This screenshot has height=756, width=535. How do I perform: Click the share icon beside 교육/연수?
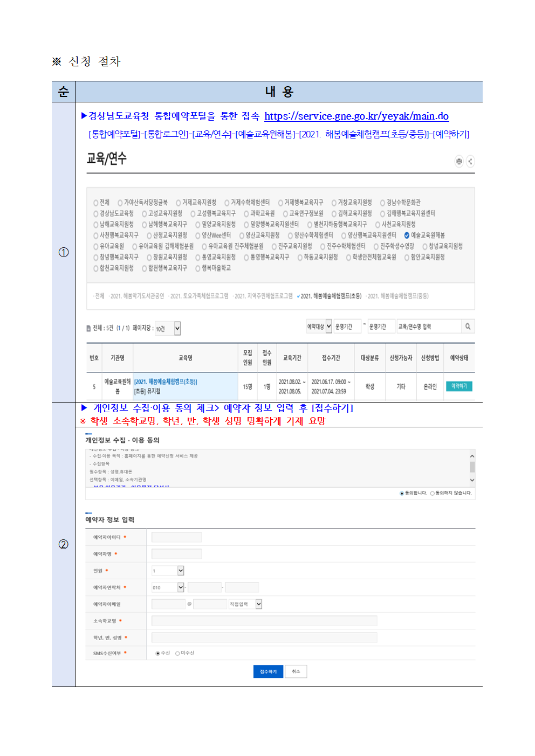tap(470, 161)
